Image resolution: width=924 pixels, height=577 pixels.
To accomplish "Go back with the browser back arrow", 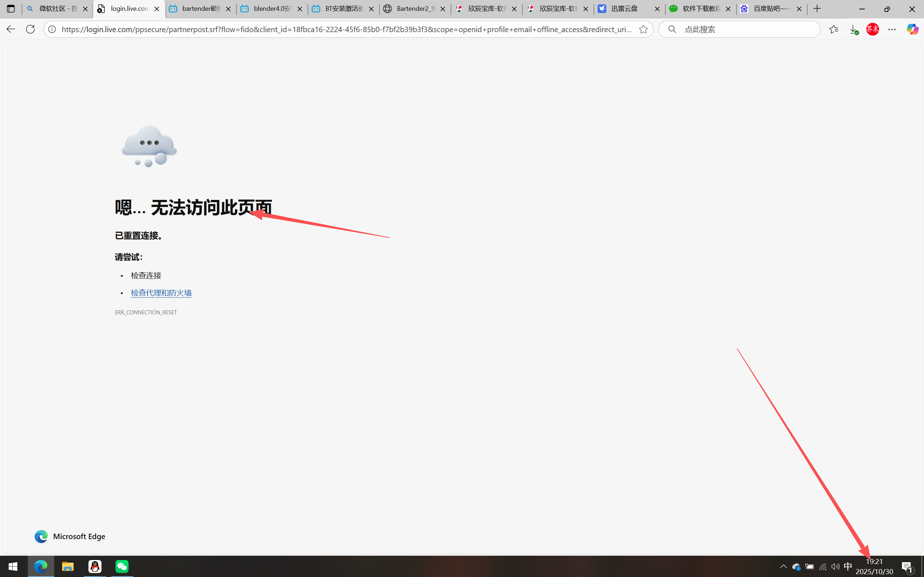I will pyautogui.click(x=11, y=29).
